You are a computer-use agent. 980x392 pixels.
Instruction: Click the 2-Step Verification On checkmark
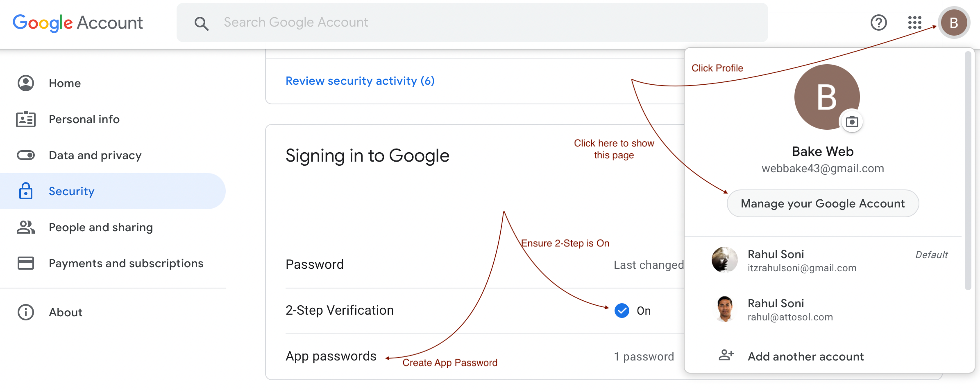[x=622, y=311]
